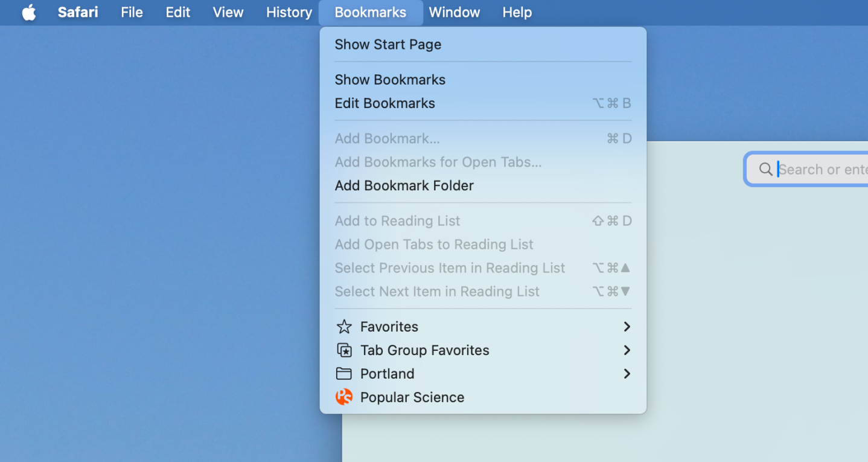Image resolution: width=868 pixels, height=462 pixels.
Task: Expand the Tab Group Favorites submenu
Action: click(x=627, y=350)
